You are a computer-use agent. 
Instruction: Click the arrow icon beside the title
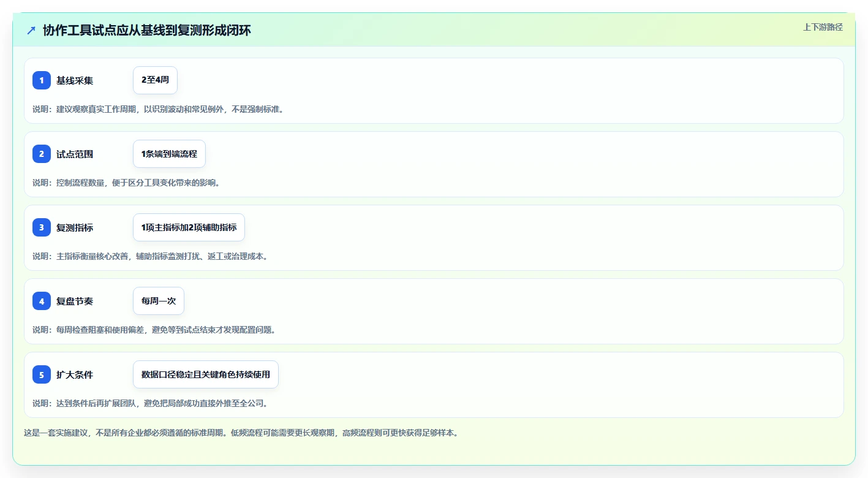coord(31,30)
